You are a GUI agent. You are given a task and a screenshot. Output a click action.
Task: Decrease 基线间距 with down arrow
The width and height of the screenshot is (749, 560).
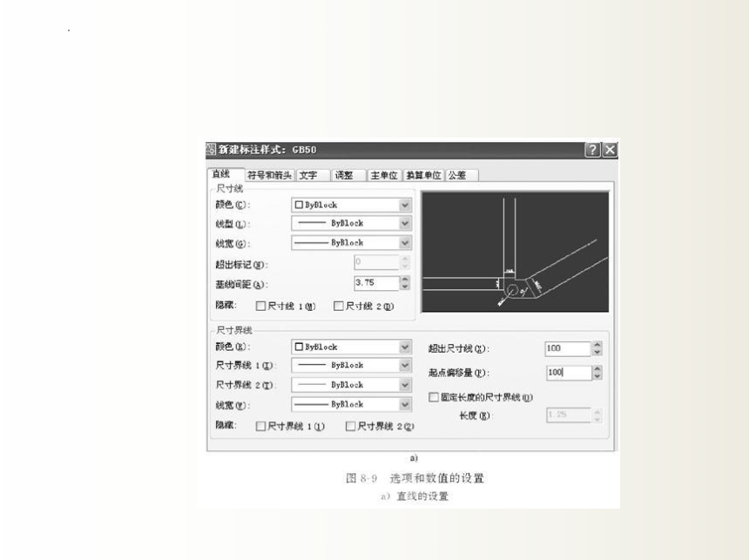pos(405,287)
